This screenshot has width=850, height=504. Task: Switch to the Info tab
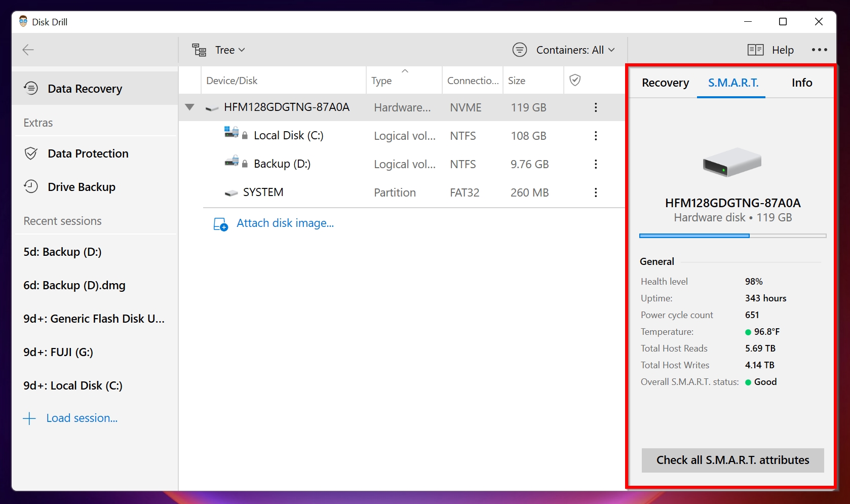tap(801, 83)
